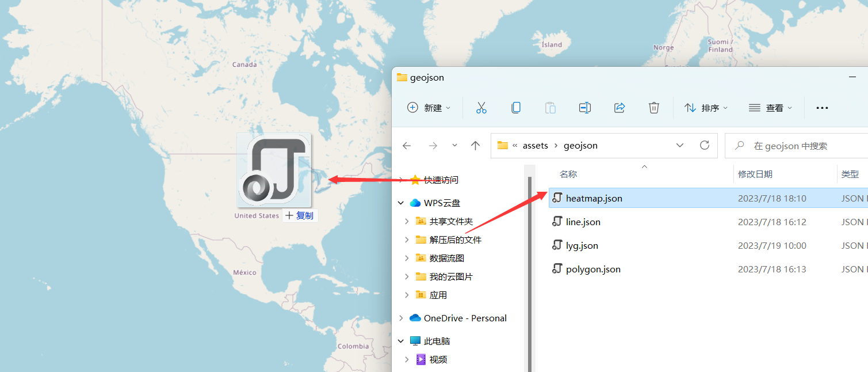Click inside the geojson search box
Viewport: 868px width, 372px height.
click(794, 145)
